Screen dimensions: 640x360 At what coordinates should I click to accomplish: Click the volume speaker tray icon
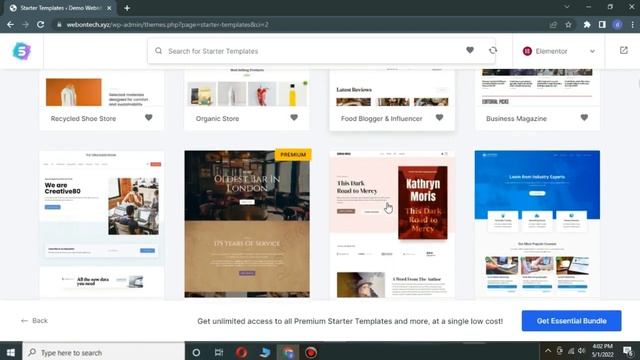[582, 351]
